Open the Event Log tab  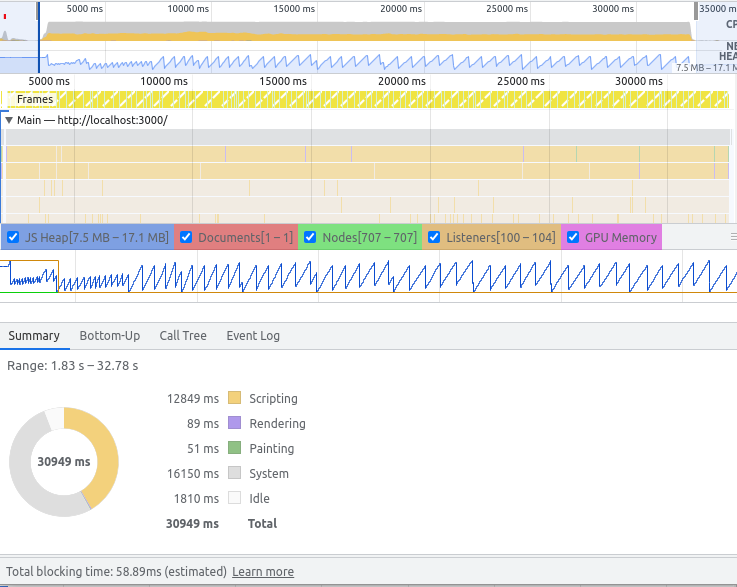[x=253, y=336]
